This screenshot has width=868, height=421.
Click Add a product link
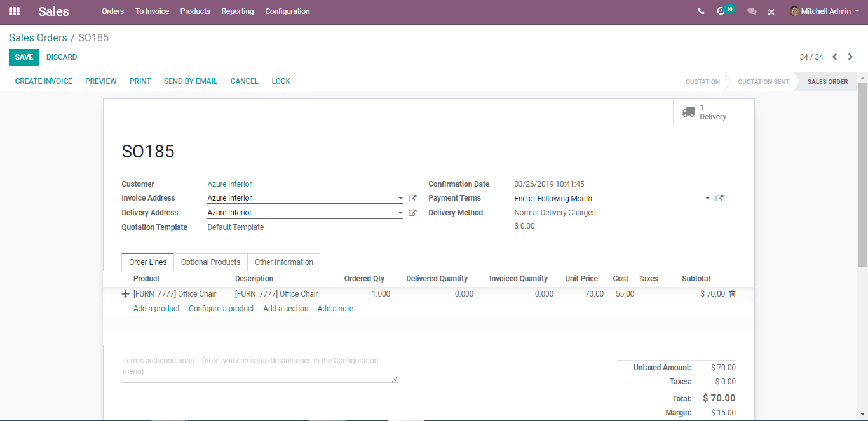pyautogui.click(x=156, y=309)
